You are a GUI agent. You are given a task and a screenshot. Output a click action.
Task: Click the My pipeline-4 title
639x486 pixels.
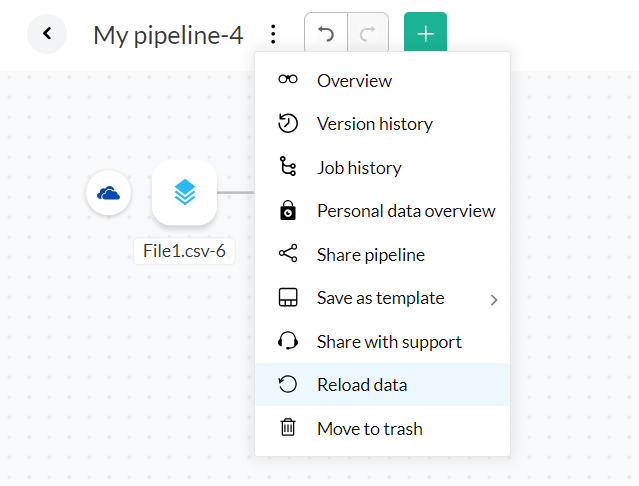click(168, 36)
